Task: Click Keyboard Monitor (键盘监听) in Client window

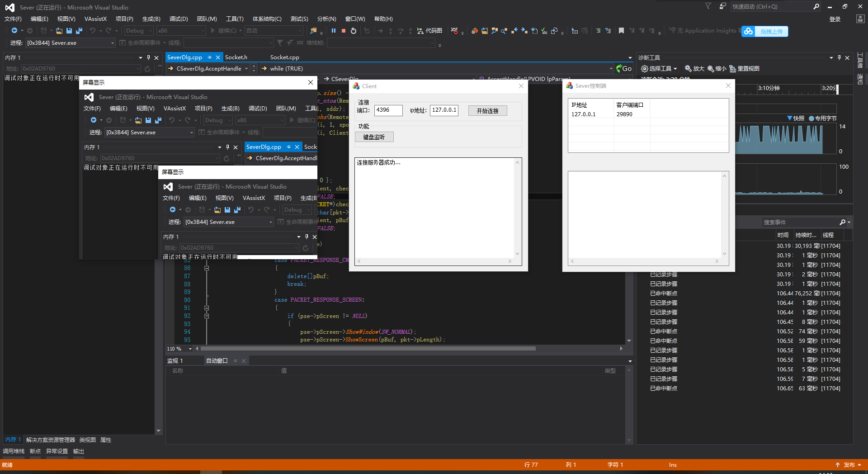Action: click(374, 137)
